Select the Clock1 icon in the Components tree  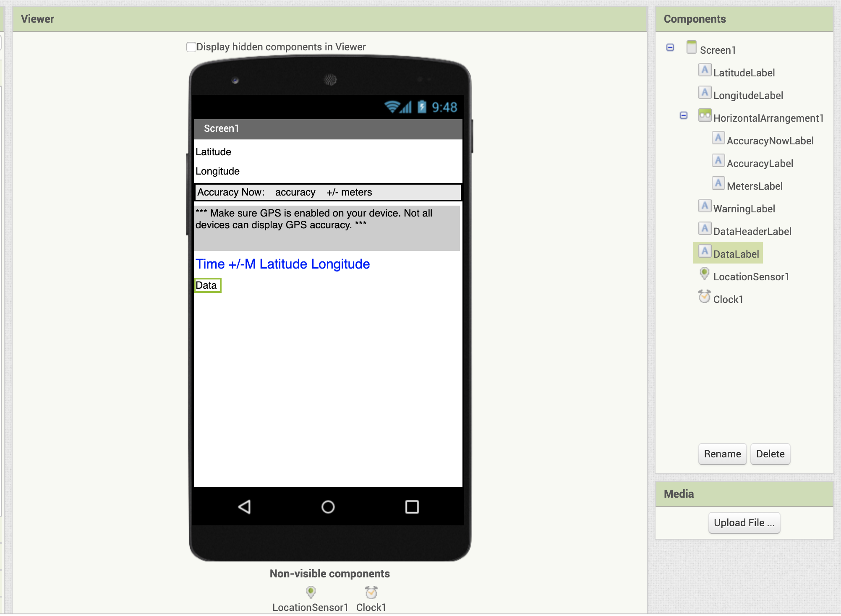tap(705, 296)
